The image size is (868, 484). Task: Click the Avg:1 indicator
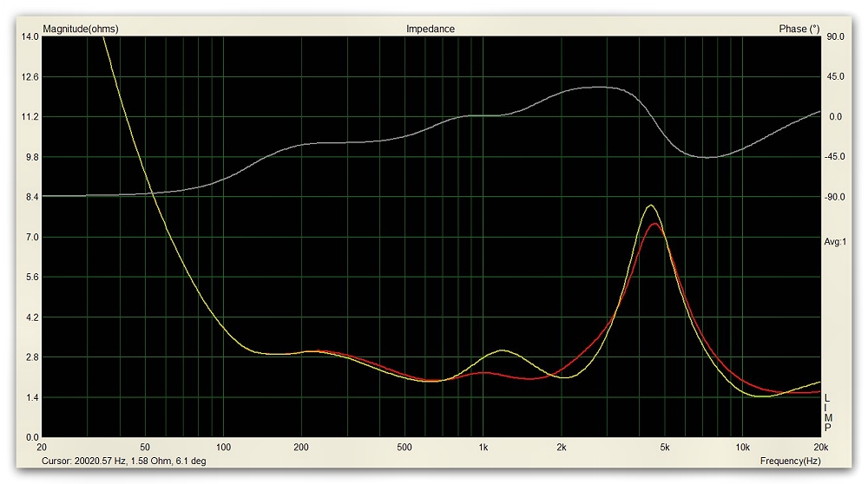pos(834,242)
